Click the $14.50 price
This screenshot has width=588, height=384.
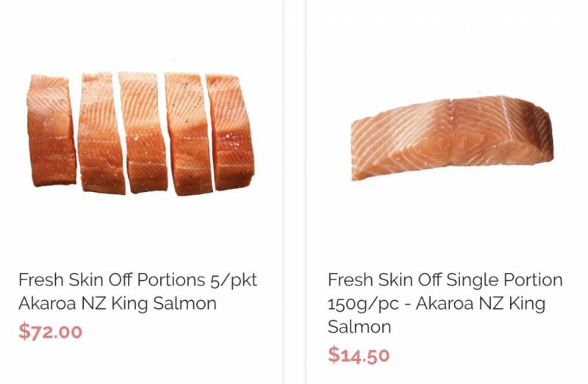pyautogui.click(x=359, y=355)
